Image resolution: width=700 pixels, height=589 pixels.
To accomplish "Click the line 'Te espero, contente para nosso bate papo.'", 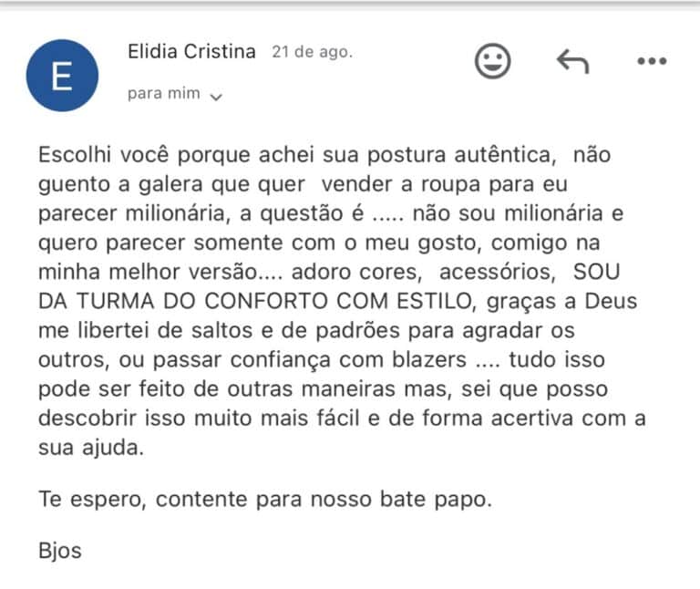I will point(265,500).
